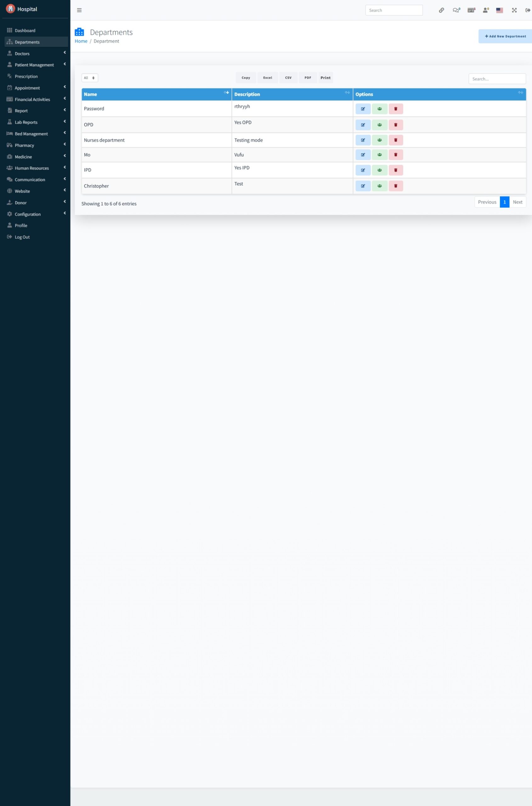Click the Copy export button
The width and height of the screenshot is (532, 806).
pyautogui.click(x=246, y=78)
